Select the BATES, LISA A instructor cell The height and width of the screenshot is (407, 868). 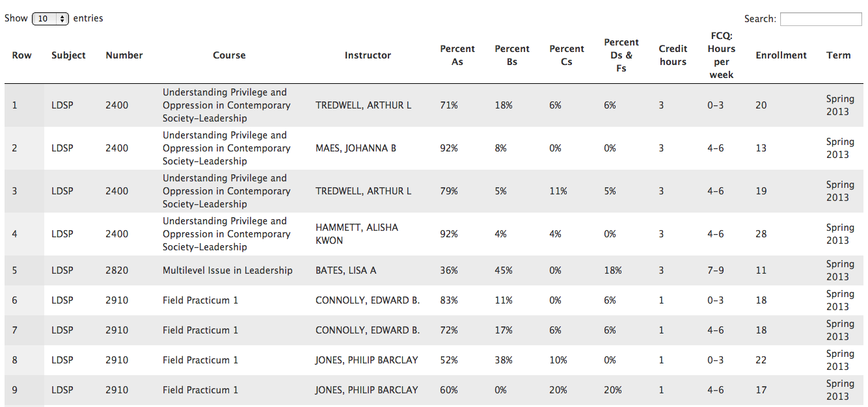(x=346, y=270)
